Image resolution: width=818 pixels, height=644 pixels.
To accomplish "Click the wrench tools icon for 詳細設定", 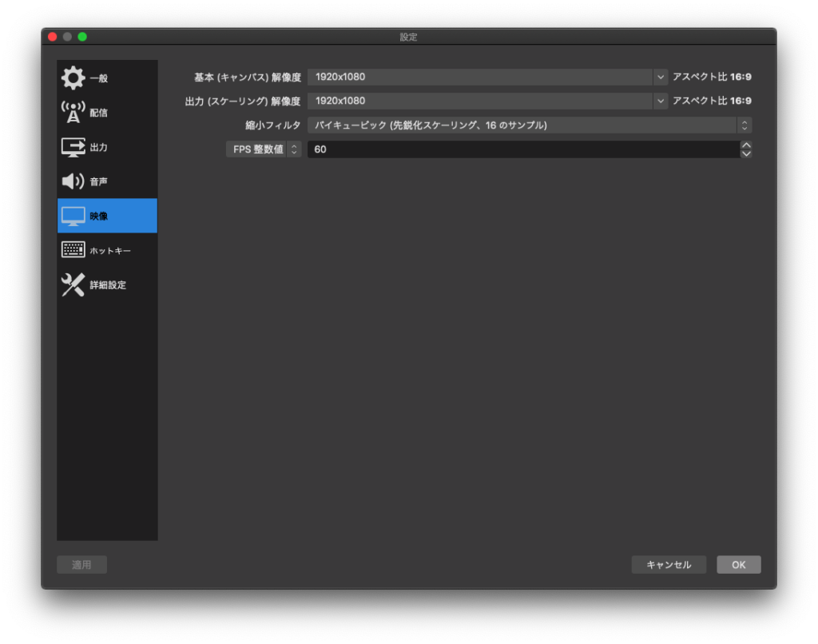I will pyautogui.click(x=73, y=285).
